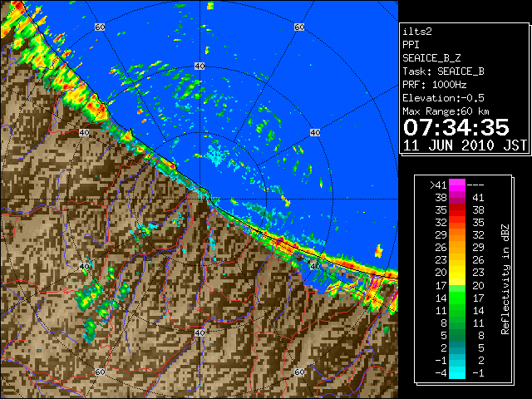Click the 'PPI' scan type text

click(411, 45)
